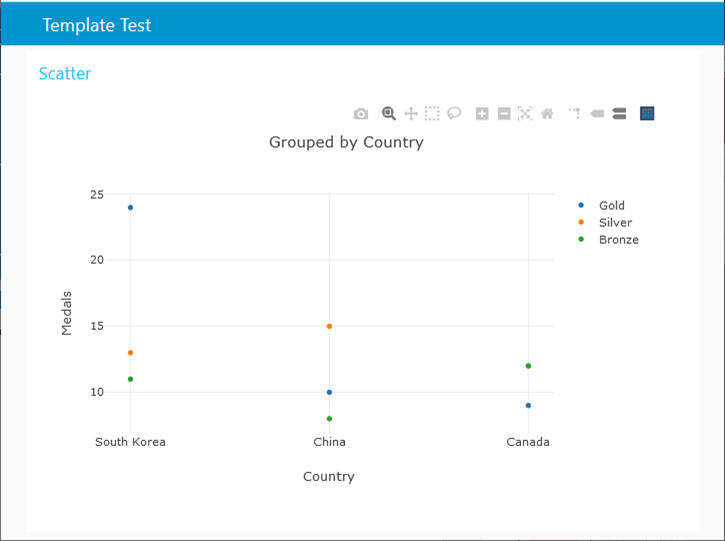
Task: Choose the Lasso Select tool
Action: (454, 114)
